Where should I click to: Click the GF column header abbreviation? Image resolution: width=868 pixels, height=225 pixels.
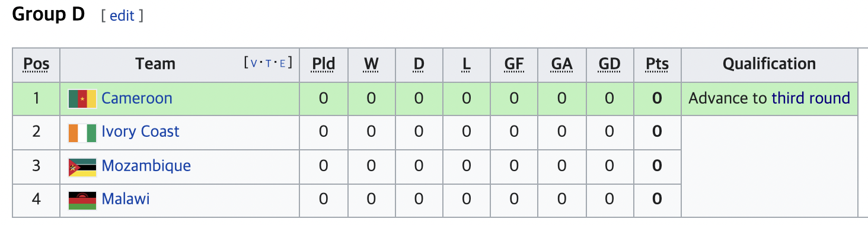click(514, 64)
